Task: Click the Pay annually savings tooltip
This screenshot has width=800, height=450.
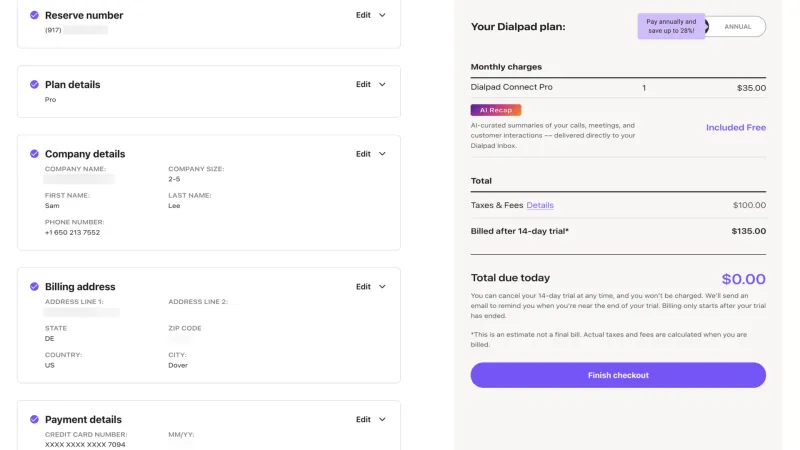Action: [671, 26]
